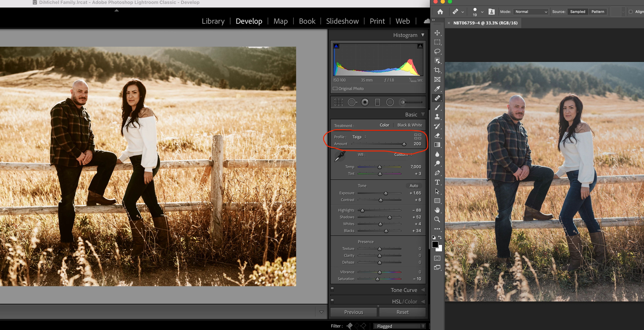Click the Reset button
Screen dimensions: 644x330
point(402,312)
